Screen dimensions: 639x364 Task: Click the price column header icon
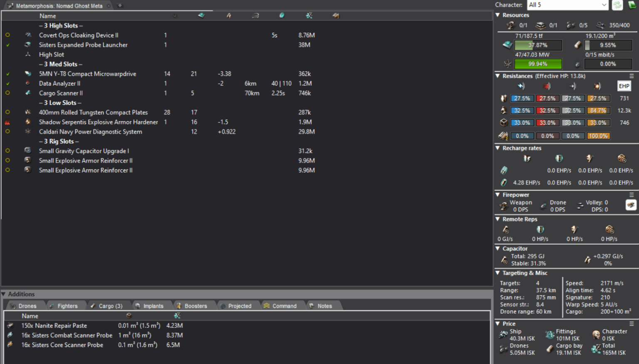(309, 16)
